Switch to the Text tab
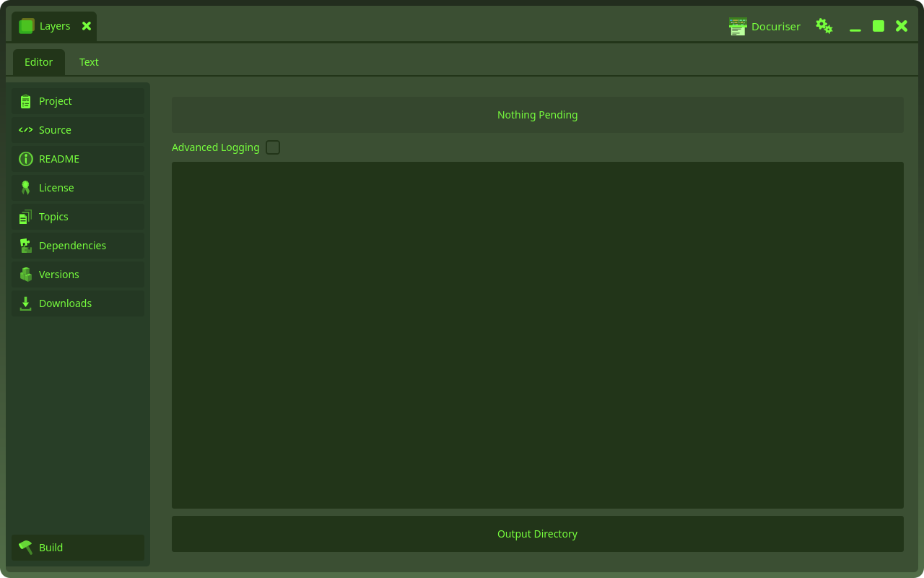Screen dimensions: 924x578 [x=89, y=62]
